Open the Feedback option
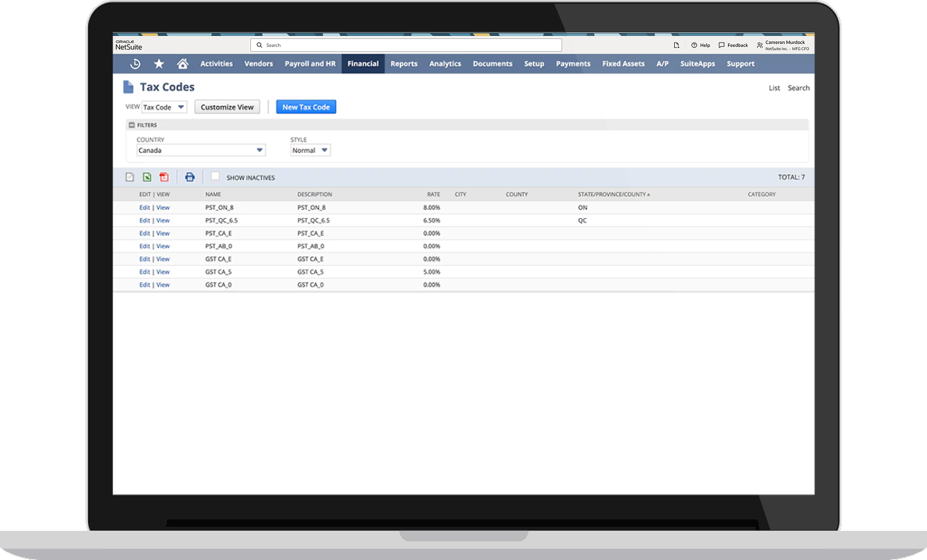Image resolution: width=927 pixels, height=560 pixels. coord(733,45)
